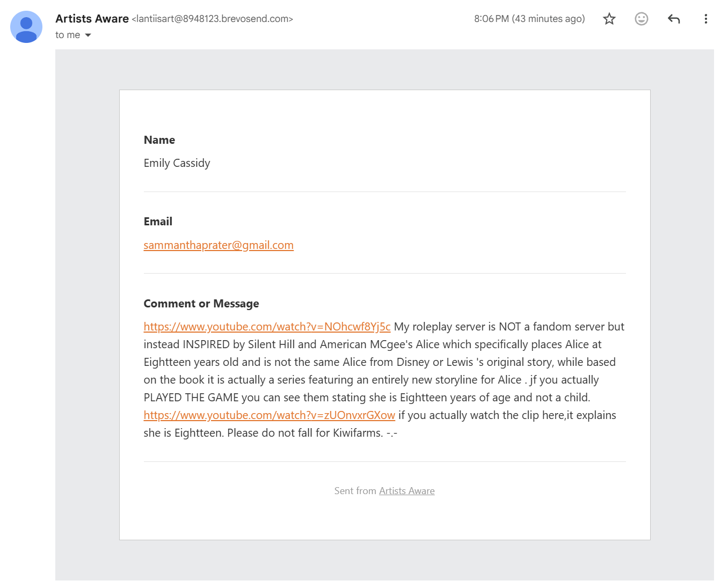Click the 'Comment or Message' heading

(x=201, y=304)
